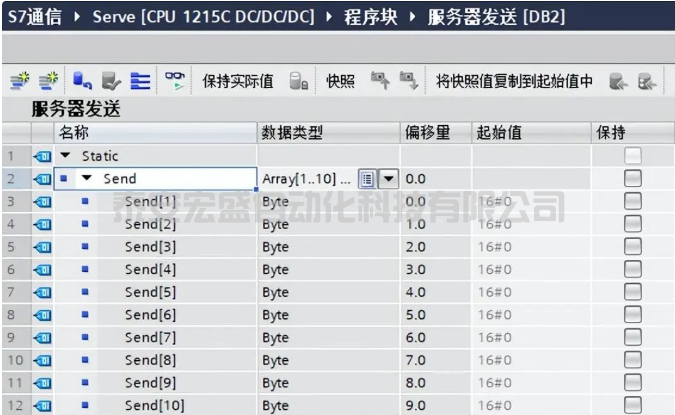Open Serve [CPU 1215C DC/DC/DC] in breadcrumb
Viewport: 675px width, 415px height.
(204, 17)
